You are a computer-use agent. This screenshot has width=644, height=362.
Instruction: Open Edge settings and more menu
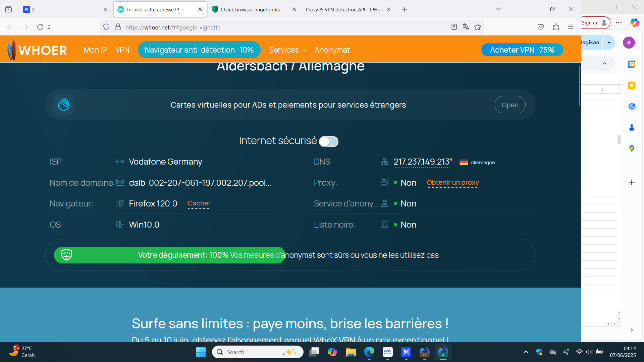coord(619,23)
